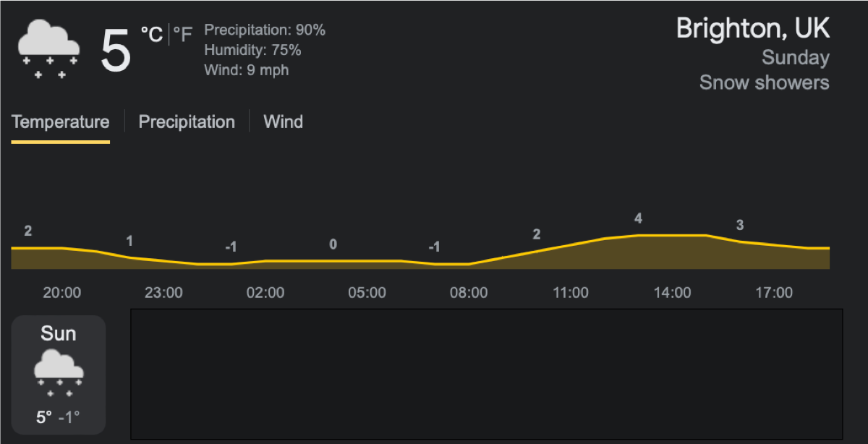Select the °C temperature unit

pyautogui.click(x=152, y=34)
